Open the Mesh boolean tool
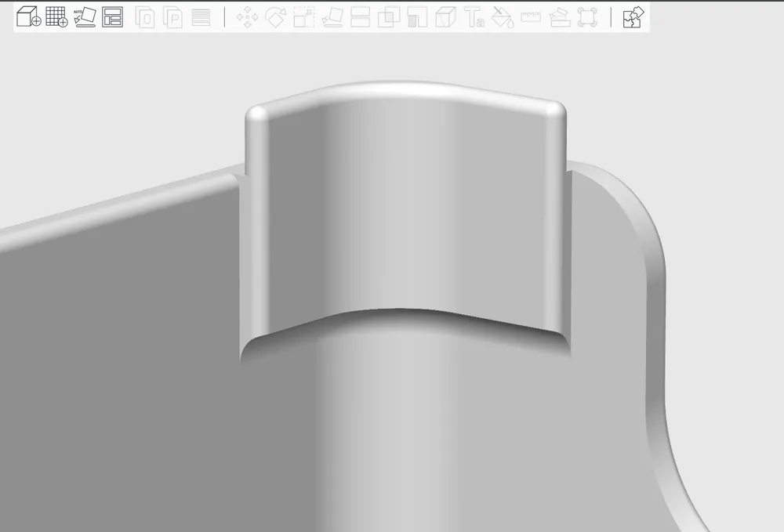 (389, 17)
